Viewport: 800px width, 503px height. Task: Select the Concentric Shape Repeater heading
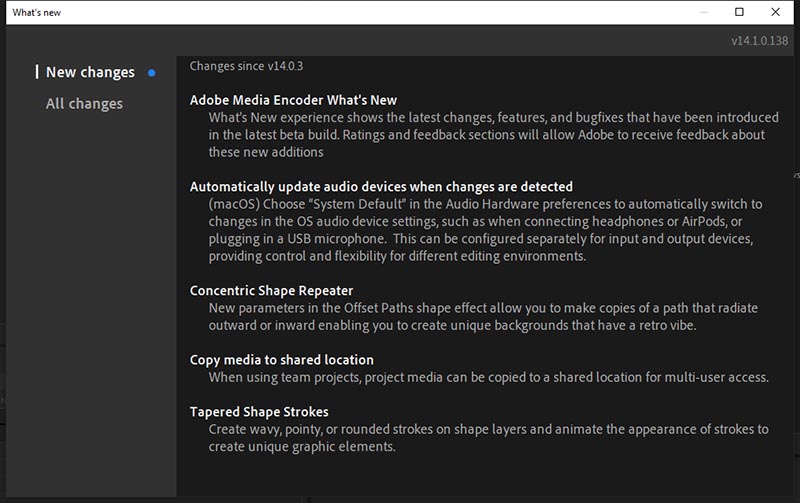click(x=271, y=291)
